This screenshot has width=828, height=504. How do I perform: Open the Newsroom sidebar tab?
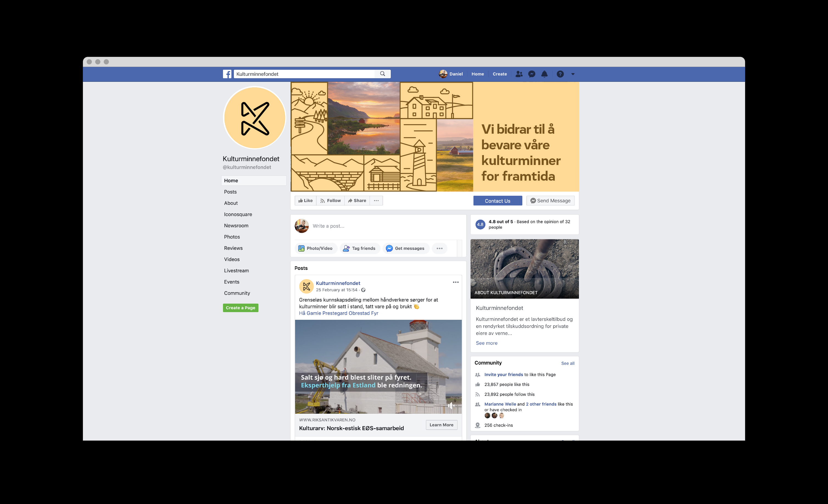[236, 225]
